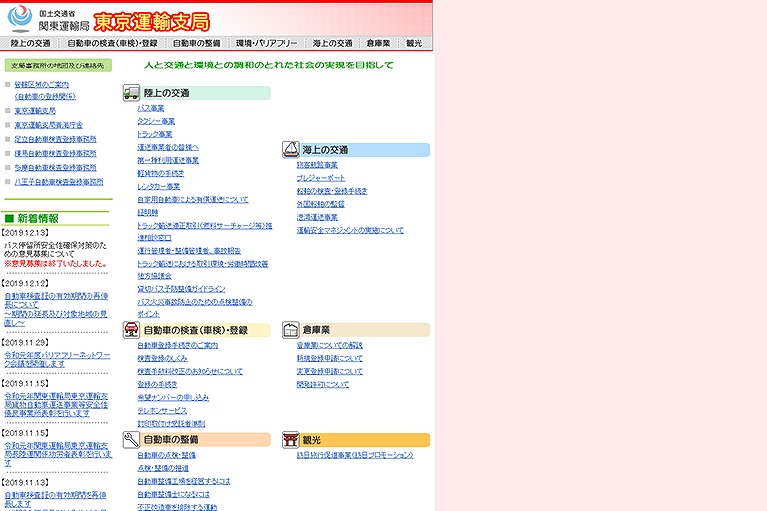Open the 陸運関係功労者表彰 news link
Viewport: 767px width, 511px height.
click(58, 454)
